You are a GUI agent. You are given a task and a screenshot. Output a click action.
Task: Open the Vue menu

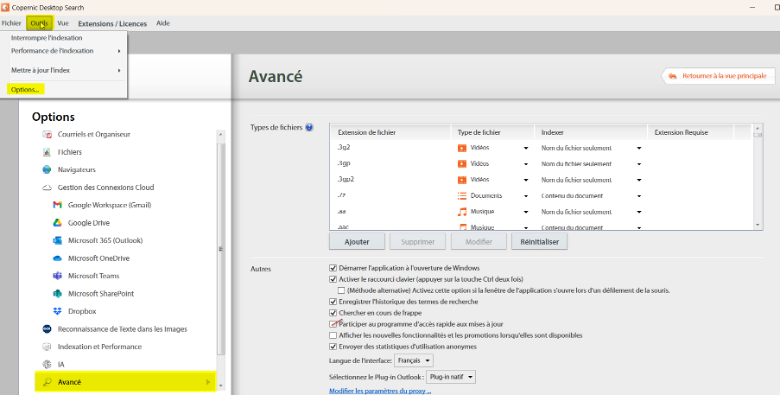63,23
